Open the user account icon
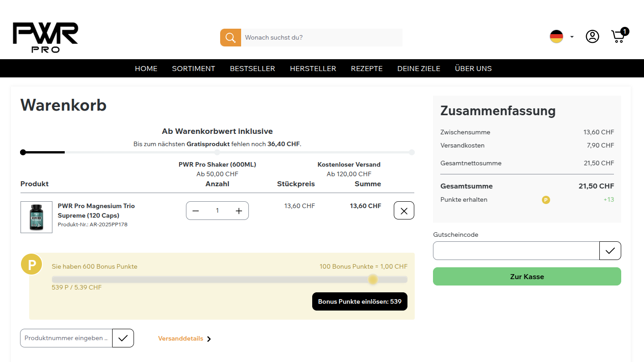Image resolution: width=644 pixels, height=362 pixels. [592, 36]
